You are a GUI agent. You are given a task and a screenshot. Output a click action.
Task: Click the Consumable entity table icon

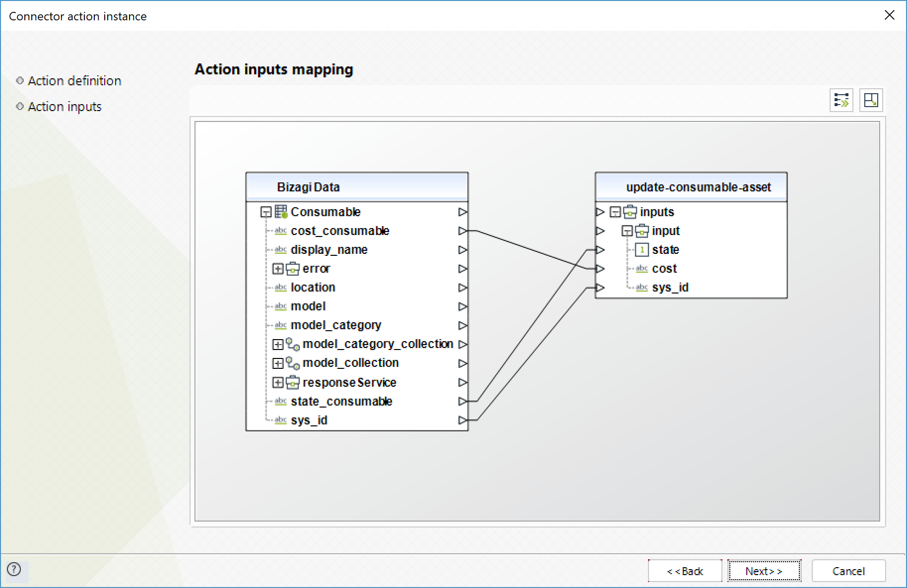tap(281, 212)
